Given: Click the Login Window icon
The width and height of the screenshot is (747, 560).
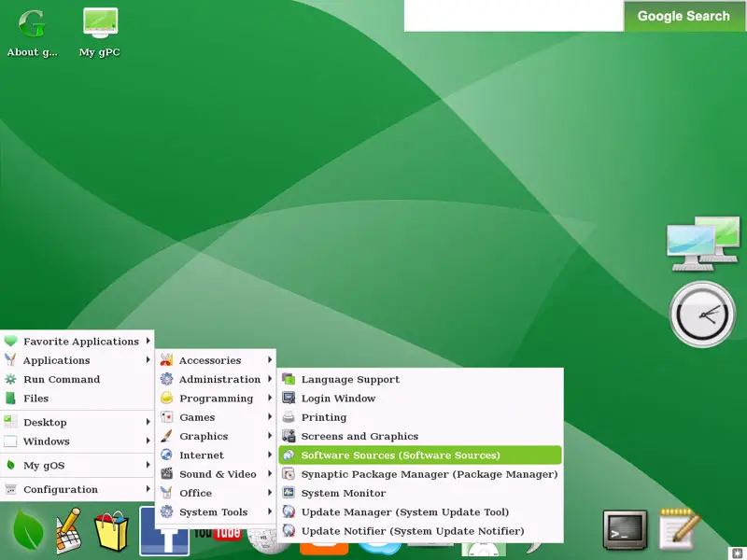Looking at the screenshot, I should [x=289, y=399].
